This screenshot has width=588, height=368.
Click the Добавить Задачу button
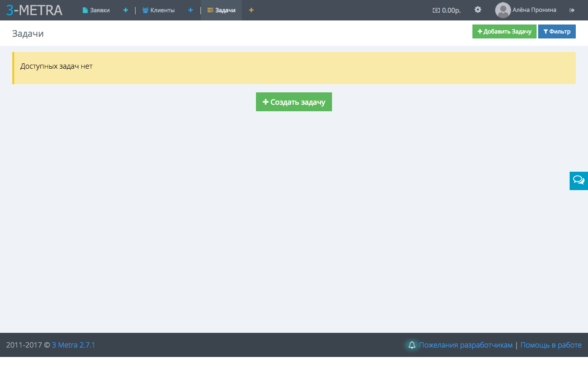pyautogui.click(x=504, y=31)
